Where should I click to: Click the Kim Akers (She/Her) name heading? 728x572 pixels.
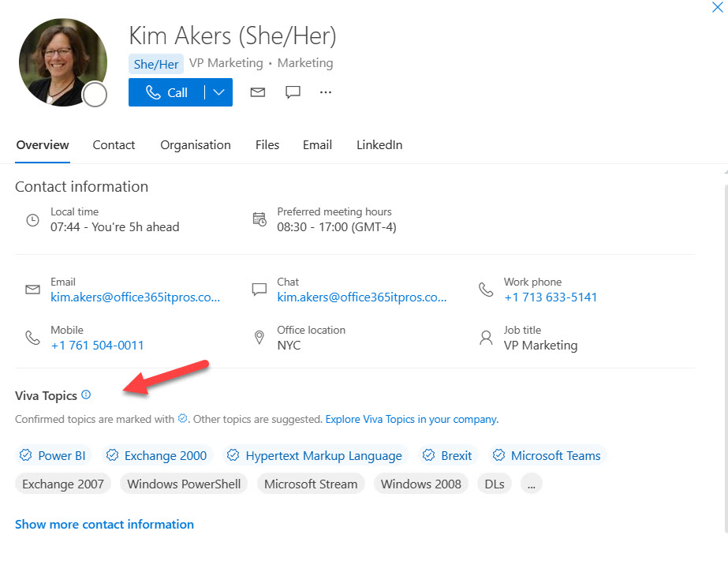[x=233, y=36]
